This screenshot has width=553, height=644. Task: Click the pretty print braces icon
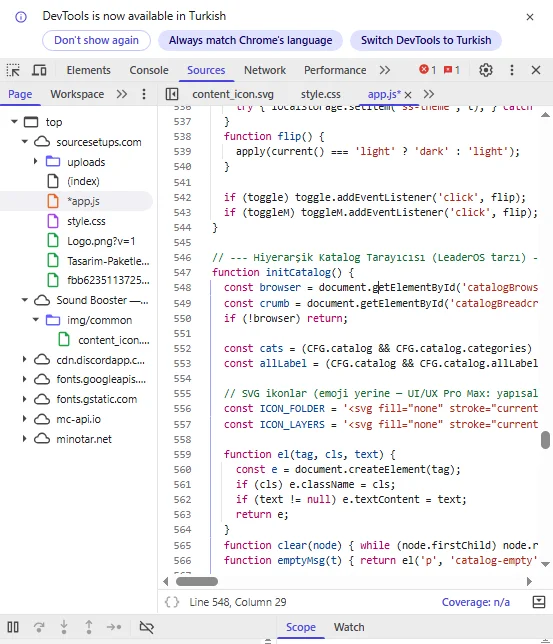tap(172, 602)
